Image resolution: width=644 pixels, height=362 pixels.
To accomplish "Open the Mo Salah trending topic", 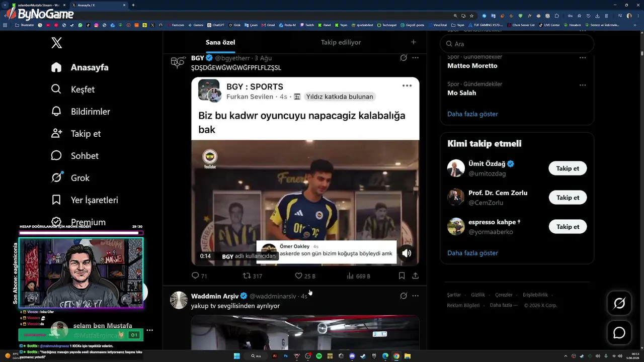I will pyautogui.click(x=461, y=93).
